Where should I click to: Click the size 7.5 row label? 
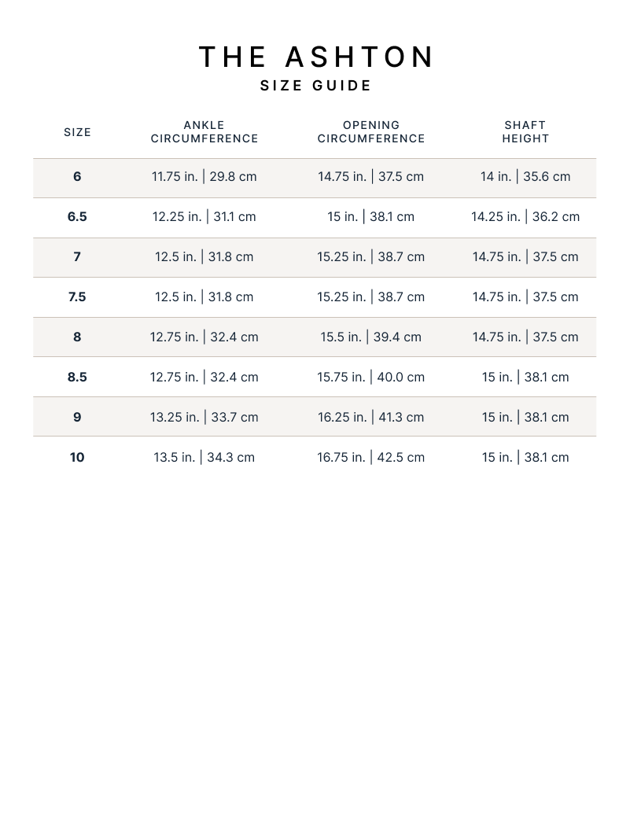click(x=77, y=297)
